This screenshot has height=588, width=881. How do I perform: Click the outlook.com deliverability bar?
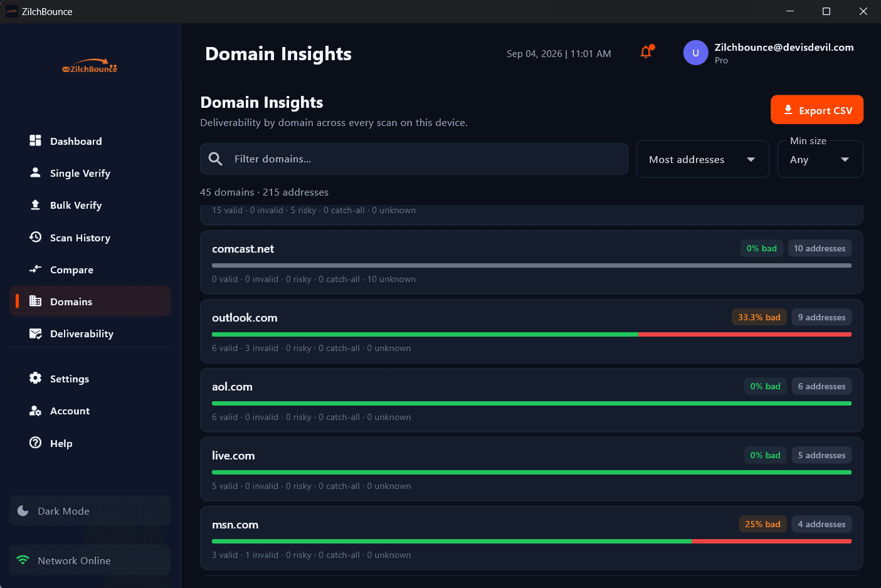[x=532, y=334]
